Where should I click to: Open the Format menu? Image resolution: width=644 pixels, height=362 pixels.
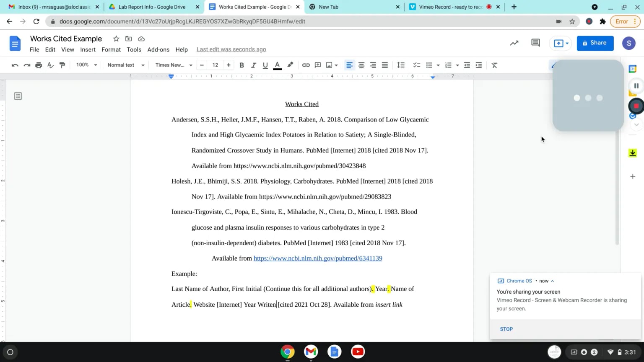click(111, 49)
